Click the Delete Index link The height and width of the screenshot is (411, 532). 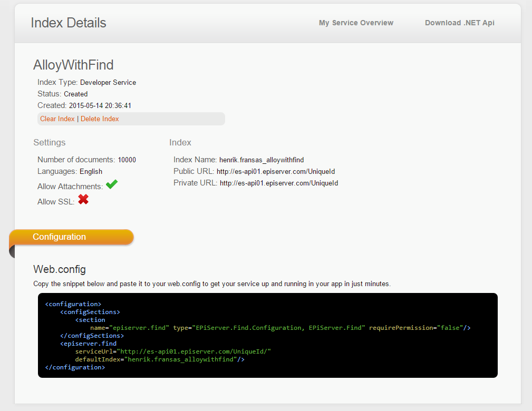(x=100, y=119)
